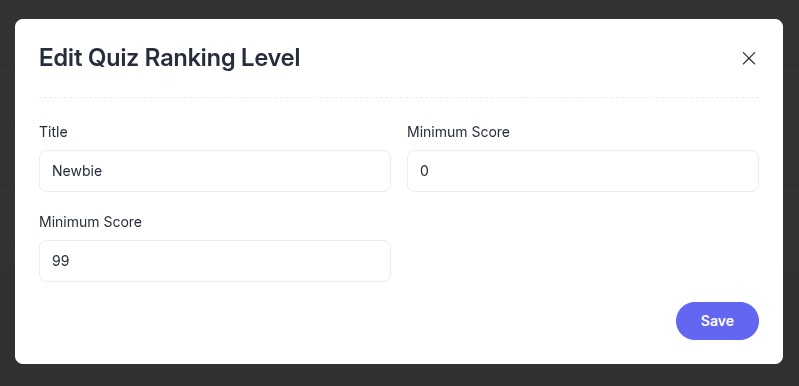Dismiss the modal via the X icon
Viewport: 799px width, 386px height.
pos(749,59)
